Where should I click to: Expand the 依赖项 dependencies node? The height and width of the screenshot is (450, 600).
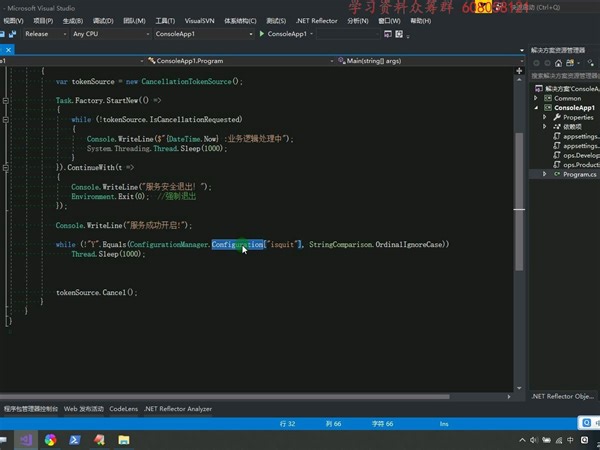[545, 127]
